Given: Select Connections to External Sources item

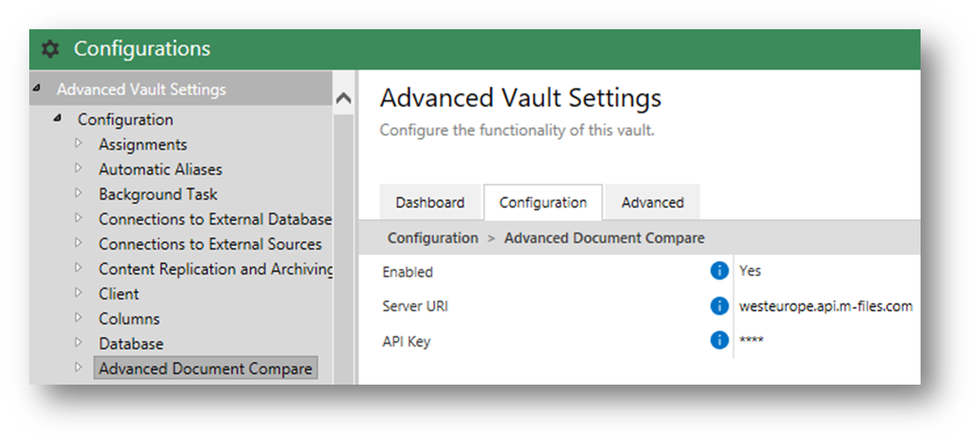Looking at the screenshot, I should pos(210,244).
